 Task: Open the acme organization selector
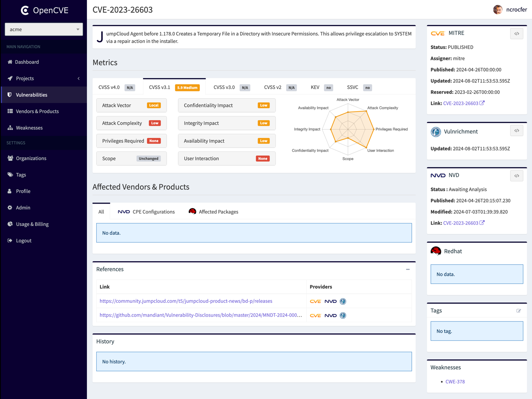[43, 29]
